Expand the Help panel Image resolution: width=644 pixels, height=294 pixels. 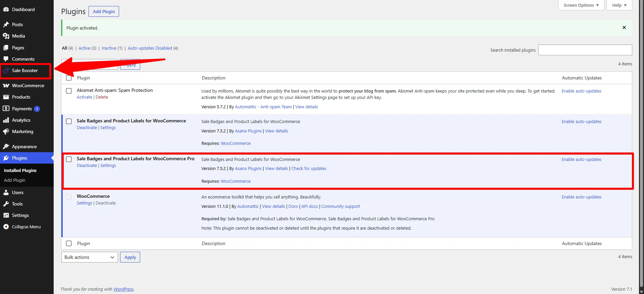[620, 5]
